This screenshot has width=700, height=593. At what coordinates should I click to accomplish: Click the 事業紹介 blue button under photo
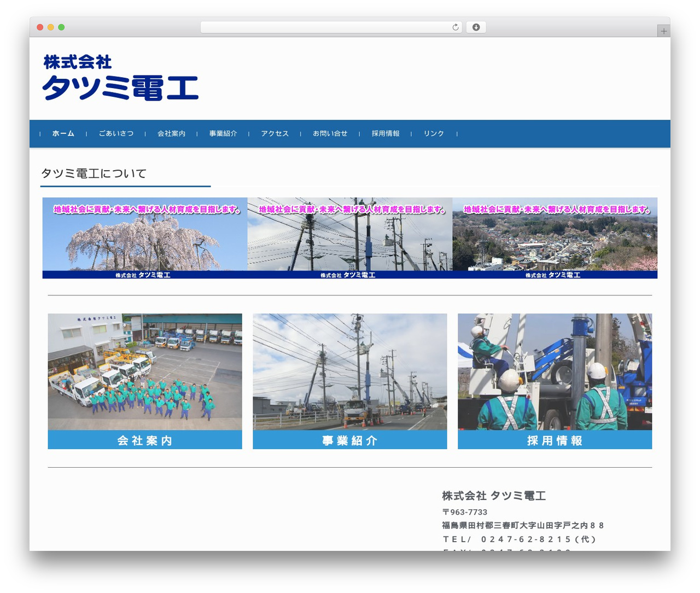point(350,440)
